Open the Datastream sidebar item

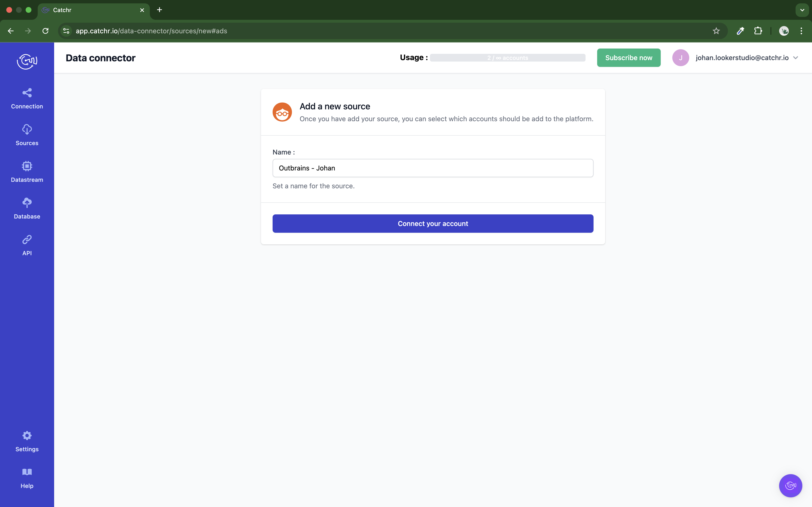tap(27, 172)
